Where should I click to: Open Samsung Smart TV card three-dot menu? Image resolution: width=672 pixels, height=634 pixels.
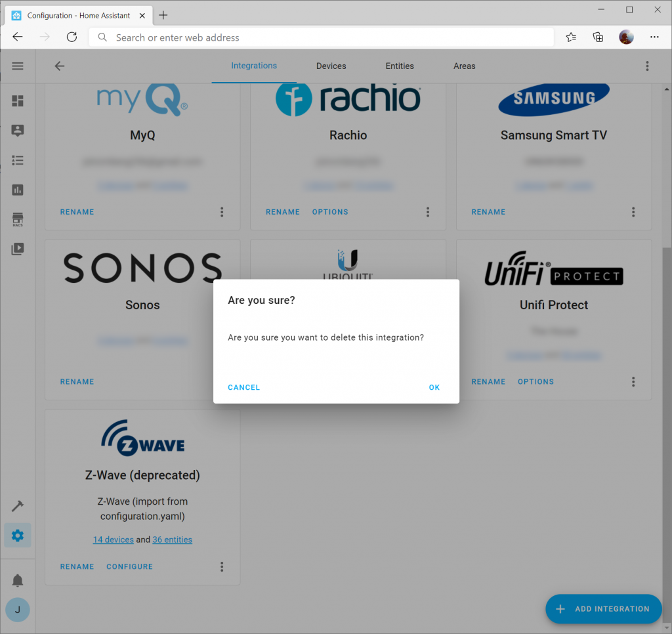click(x=633, y=212)
